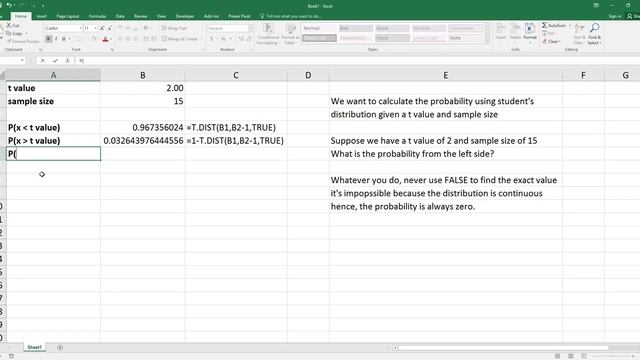Add a new sheet with the plus icon

click(60, 347)
